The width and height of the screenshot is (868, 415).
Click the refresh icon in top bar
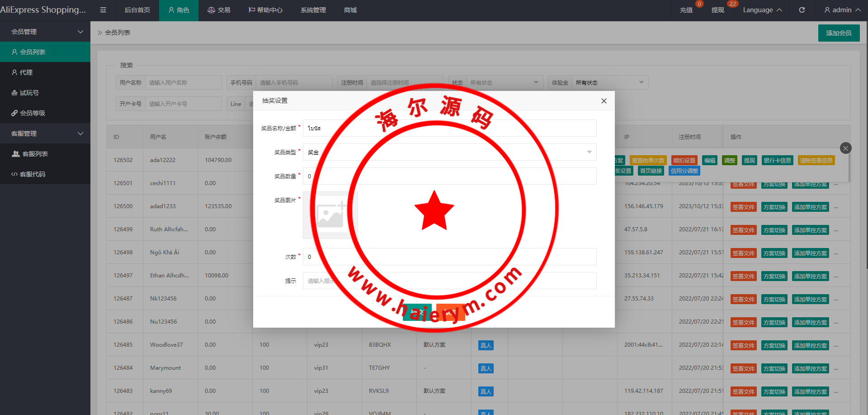[802, 10]
